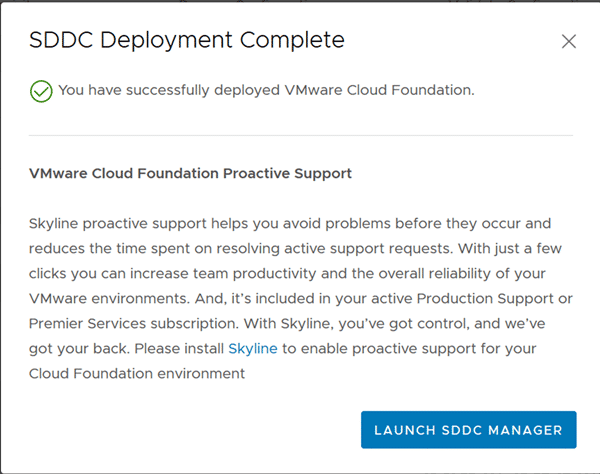600x474 pixels.
Task: Click the SDDC Deployment Complete title
Action: point(187,40)
